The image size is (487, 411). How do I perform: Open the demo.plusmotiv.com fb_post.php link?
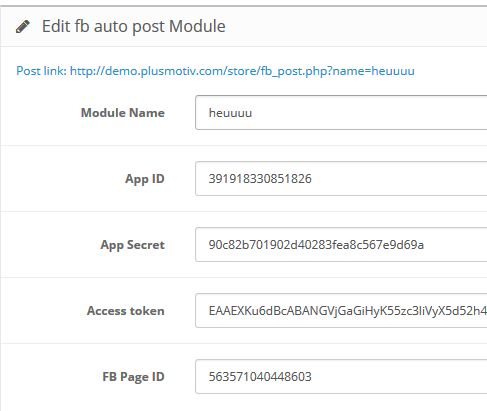pos(242,71)
